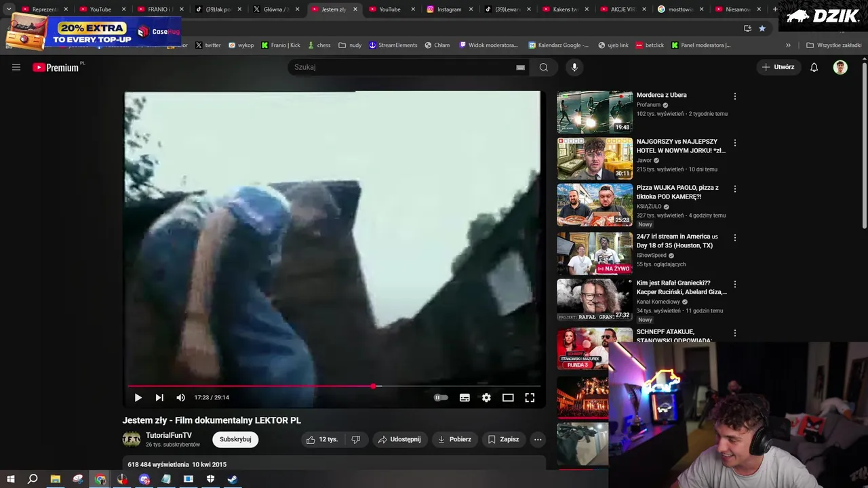Open video player settings gear
The width and height of the screenshot is (868, 488).
(486, 398)
